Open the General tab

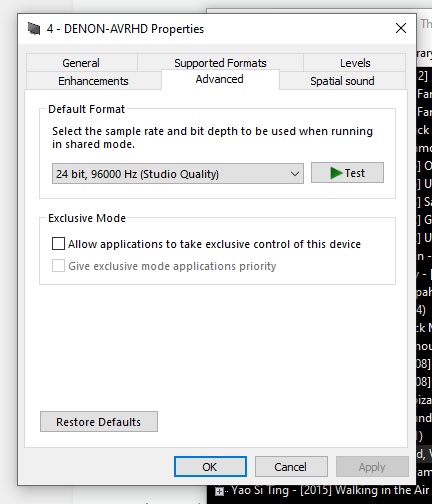coord(81,63)
